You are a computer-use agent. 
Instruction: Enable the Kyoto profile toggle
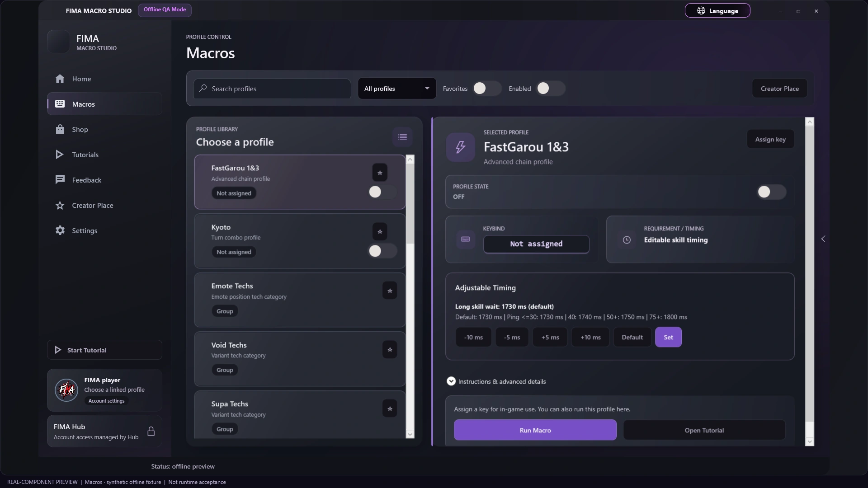[382, 251]
